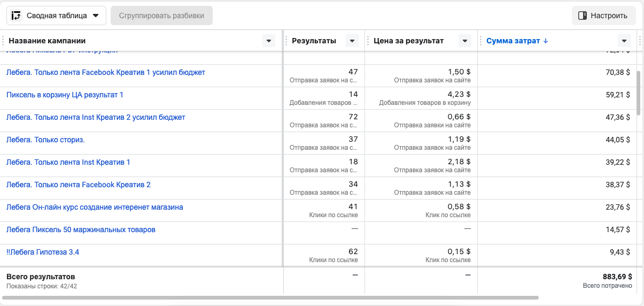This screenshot has width=644, height=306.
Task: Open the Название кампании column menu arrow
Action: pyautogui.click(x=269, y=41)
